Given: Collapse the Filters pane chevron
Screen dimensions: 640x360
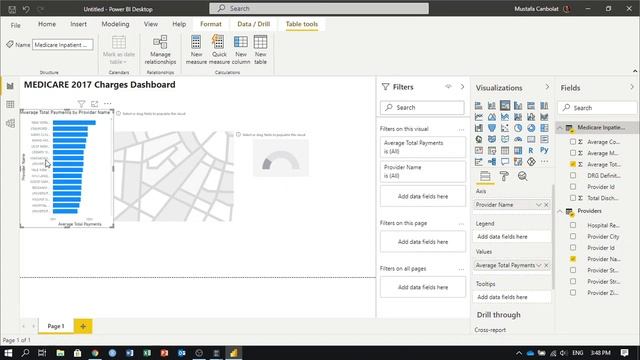Looking at the screenshot, I should point(462,87).
